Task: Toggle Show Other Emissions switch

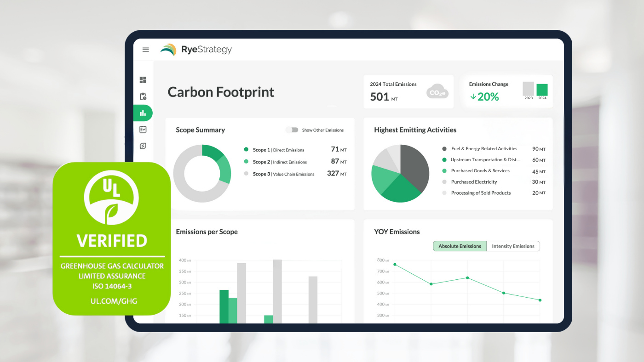Action: tap(292, 130)
